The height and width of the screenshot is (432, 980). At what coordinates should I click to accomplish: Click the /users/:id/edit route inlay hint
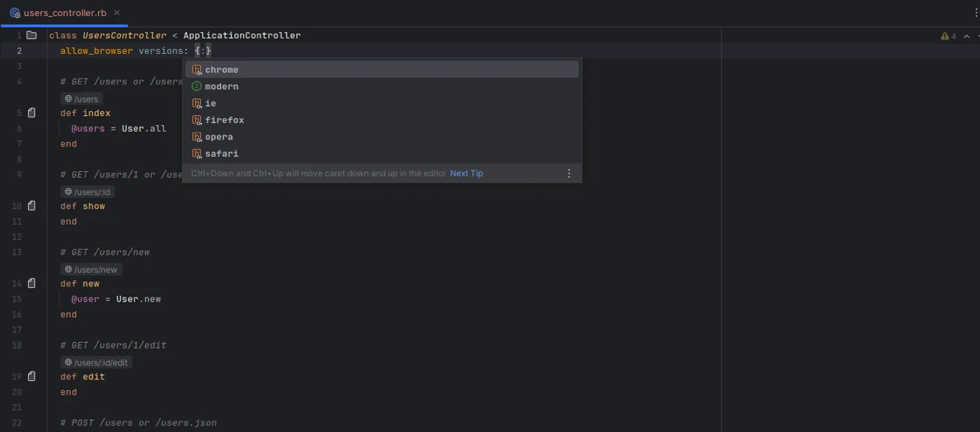click(x=96, y=362)
